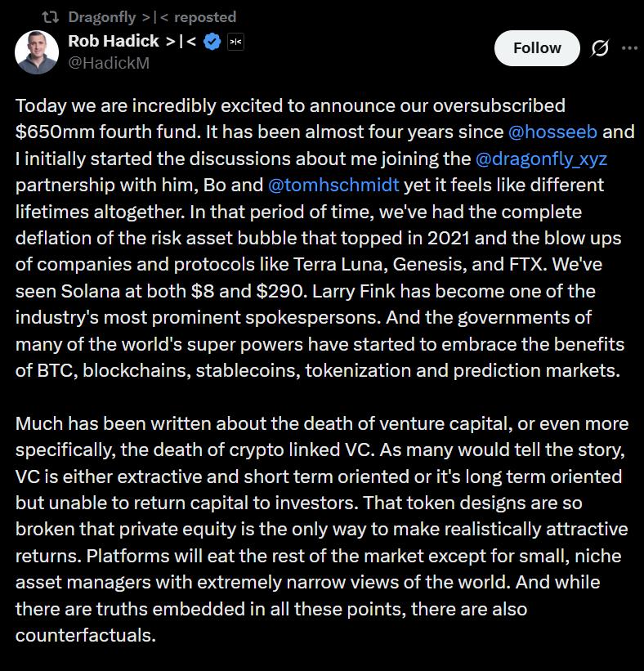Click the repost arrows icon above the post
644x671 pixels.
(51, 16)
